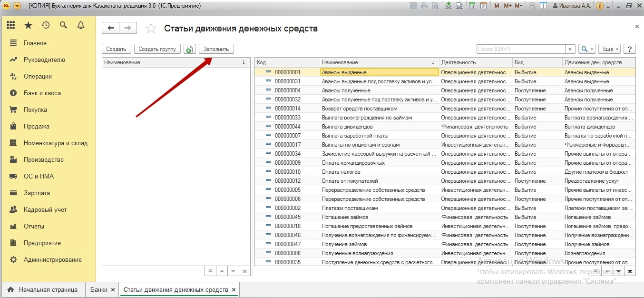644x298 pixels.
Task: Click copy-item icon next to Создать группу
Action: 189,49
